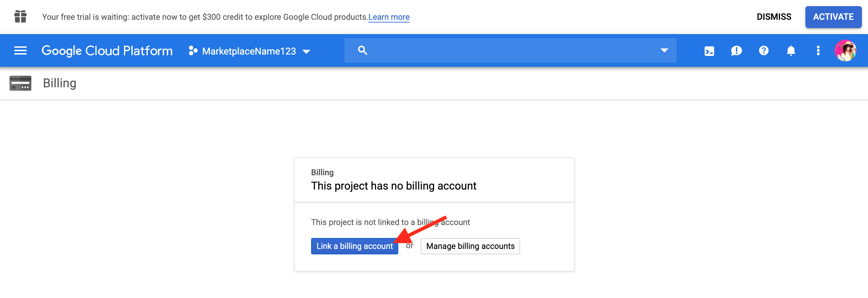Viewport: 868px width, 298px height.
Task: Click the ACTIVATE free trial button
Action: 833,17
